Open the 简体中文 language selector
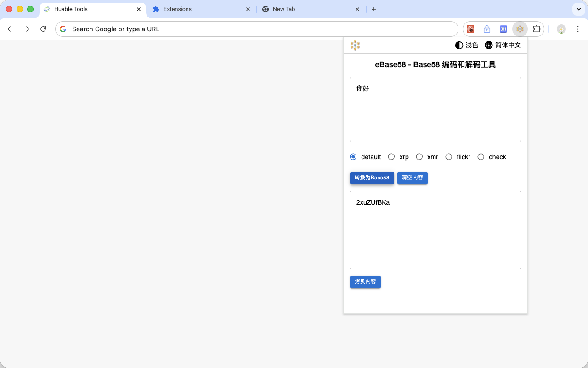The height and width of the screenshot is (368, 588). (x=503, y=45)
